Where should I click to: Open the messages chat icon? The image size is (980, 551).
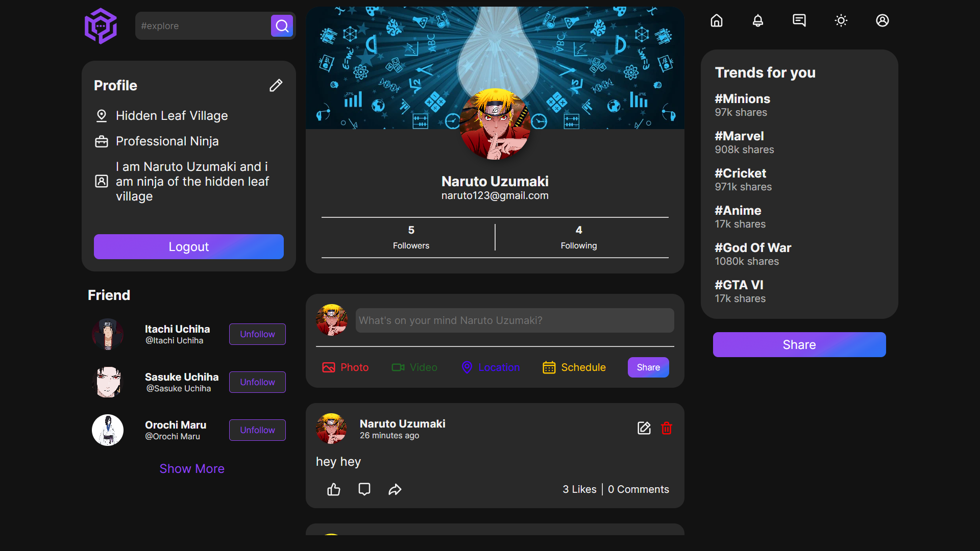[x=799, y=20]
